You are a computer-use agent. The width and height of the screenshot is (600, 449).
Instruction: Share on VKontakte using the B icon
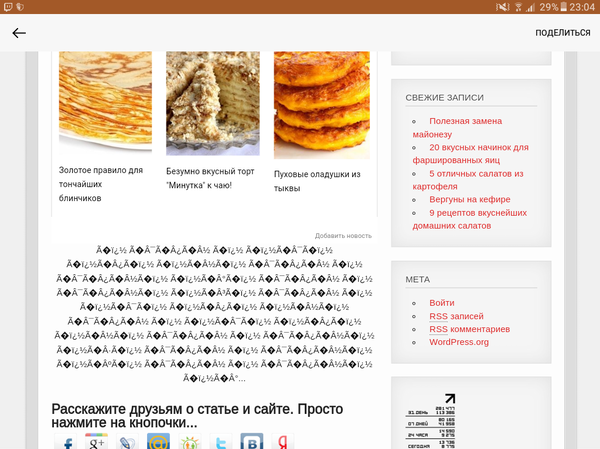pos(252,442)
